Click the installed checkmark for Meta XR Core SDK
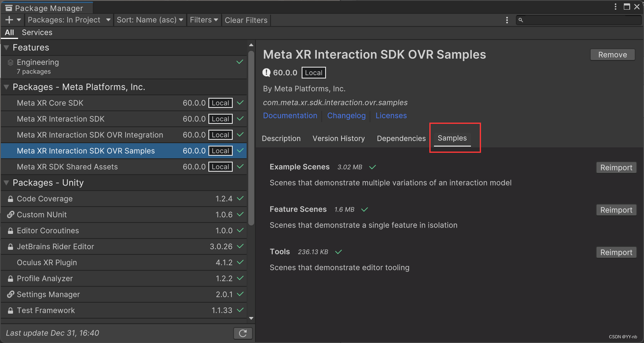The height and width of the screenshot is (343, 644). coord(240,102)
